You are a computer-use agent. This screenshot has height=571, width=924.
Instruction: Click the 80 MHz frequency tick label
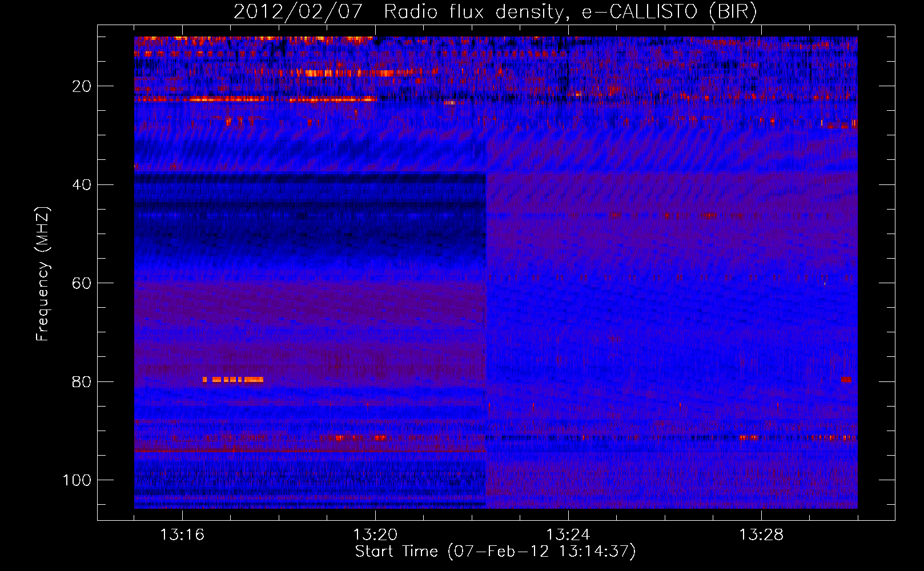[x=82, y=381]
